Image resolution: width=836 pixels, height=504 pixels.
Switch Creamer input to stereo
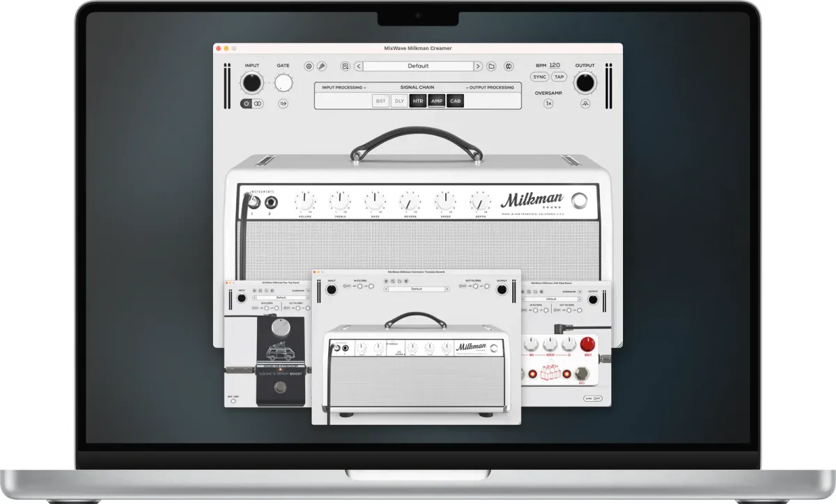tap(257, 104)
